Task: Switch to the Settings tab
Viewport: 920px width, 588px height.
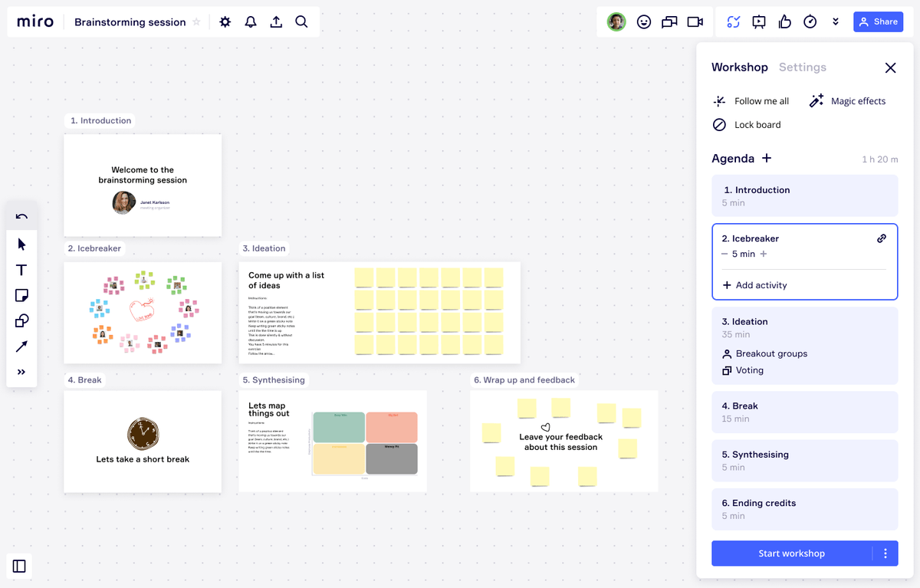Action: pos(802,67)
